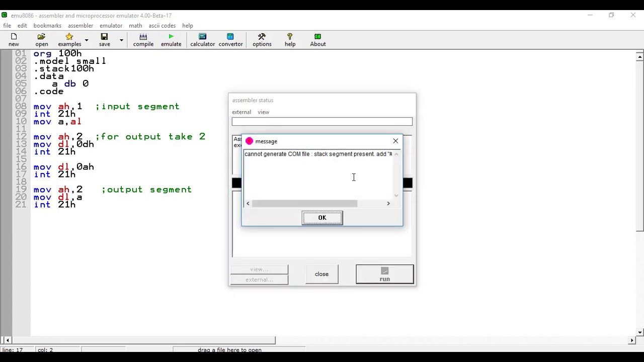Image resolution: width=644 pixels, height=362 pixels.
Task: Open the calculator tool
Action: (202, 40)
